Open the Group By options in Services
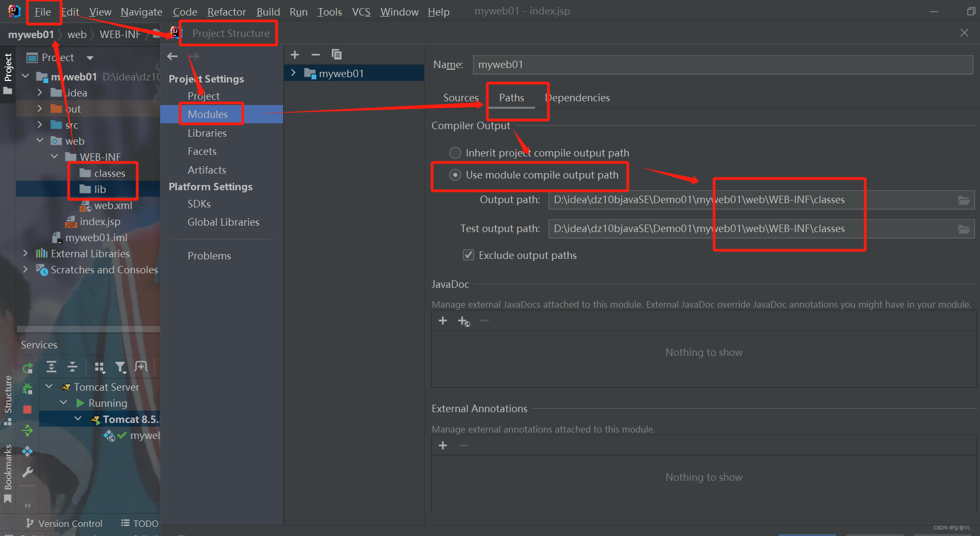Viewport: 980px width, 536px height. point(99,367)
